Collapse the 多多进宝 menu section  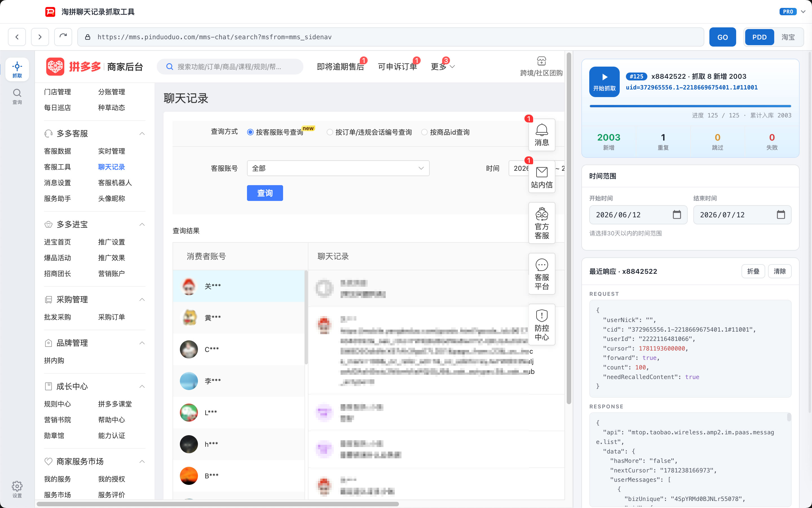tap(142, 224)
